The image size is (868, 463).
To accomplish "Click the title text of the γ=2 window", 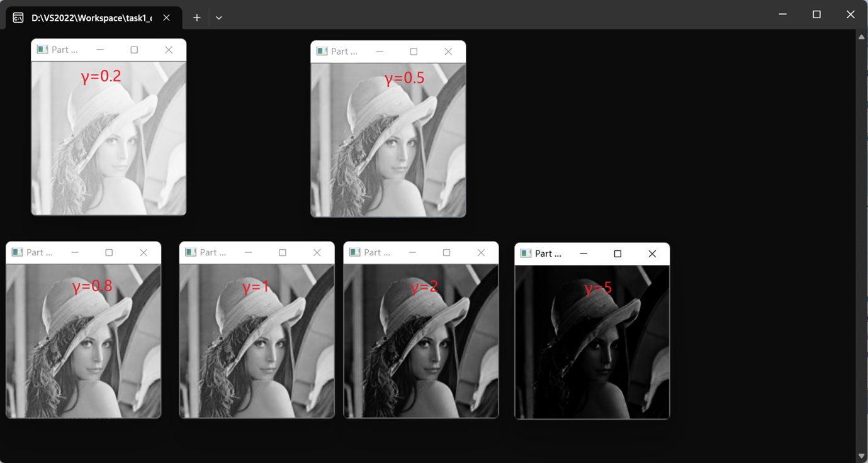I will (x=376, y=252).
